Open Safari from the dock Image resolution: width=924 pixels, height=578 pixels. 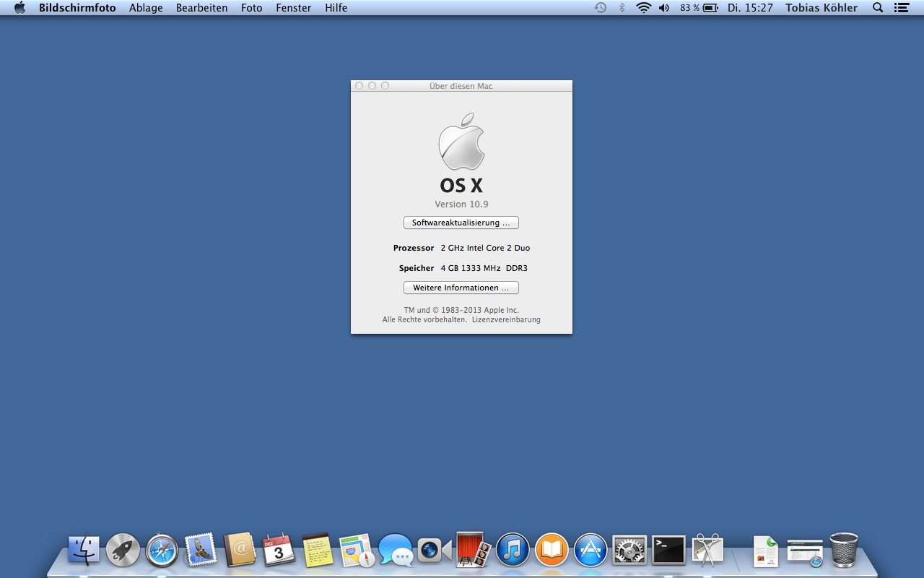pyautogui.click(x=162, y=551)
